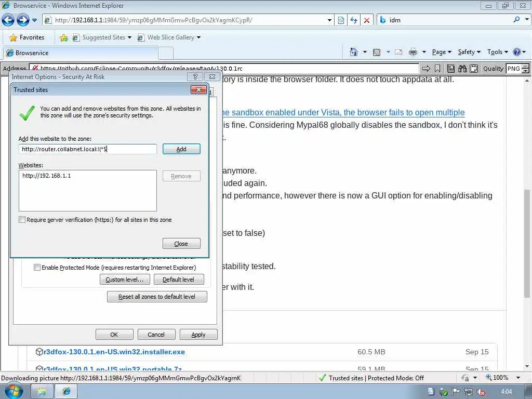The width and height of the screenshot is (532, 399).
Task: Click the Home icon in command bar
Action: click(x=354, y=52)
